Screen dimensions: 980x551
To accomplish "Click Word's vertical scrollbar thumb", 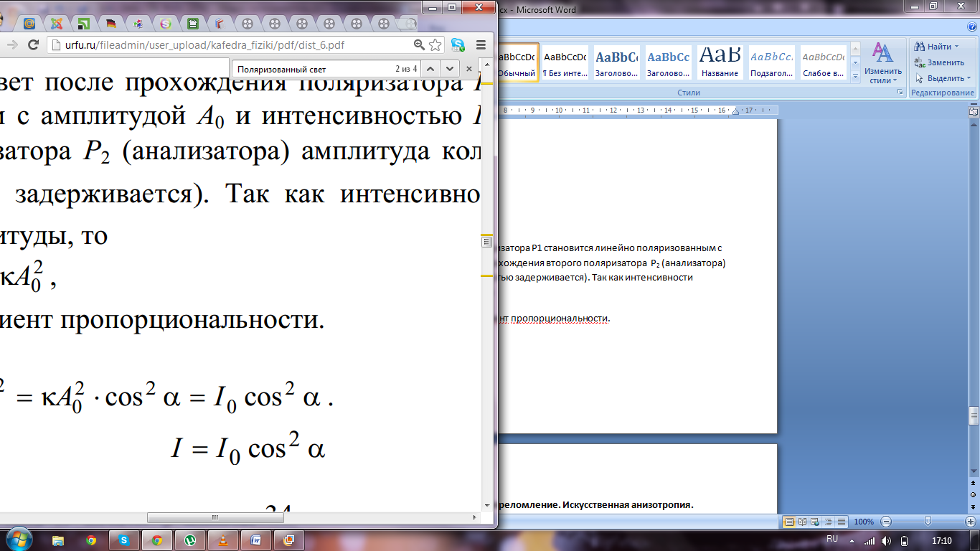I will pos(973,417).
